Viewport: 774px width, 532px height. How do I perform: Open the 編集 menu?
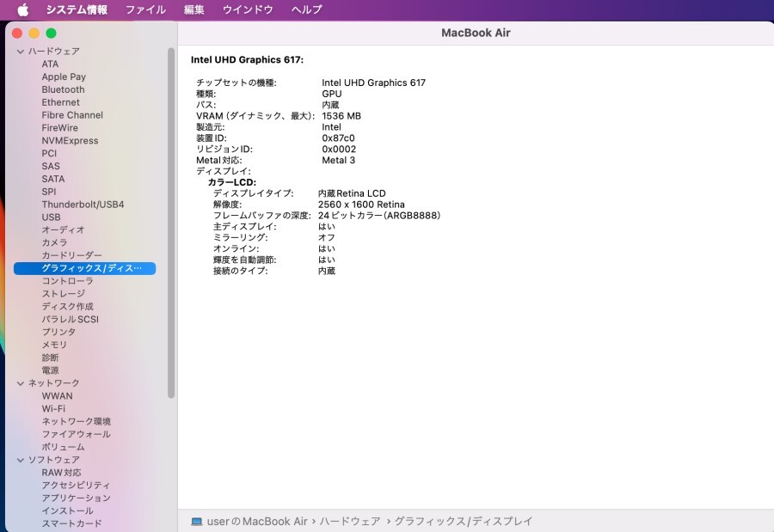(194, 9)
